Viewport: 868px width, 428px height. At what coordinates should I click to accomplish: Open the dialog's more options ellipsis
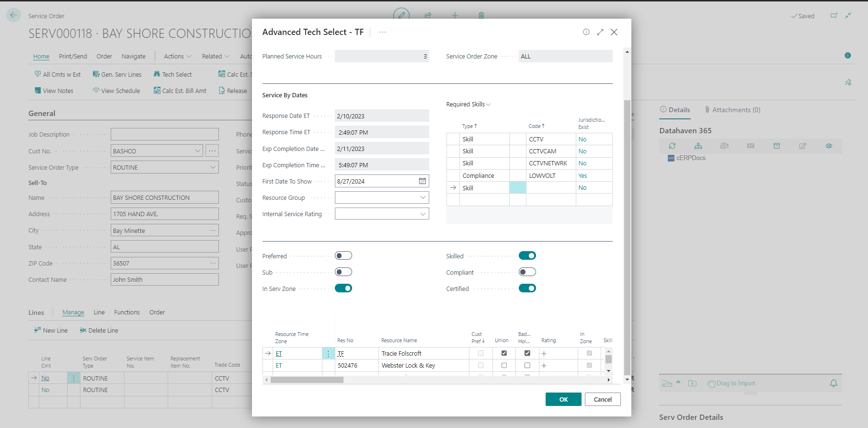pyautogui.click(x=383, y=32)
